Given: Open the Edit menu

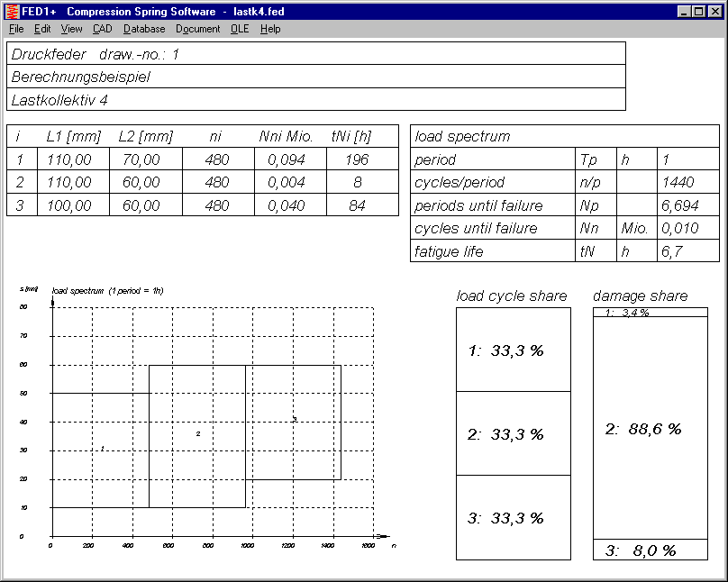Looking at the screenshot, I should click(x=42, y=29).
